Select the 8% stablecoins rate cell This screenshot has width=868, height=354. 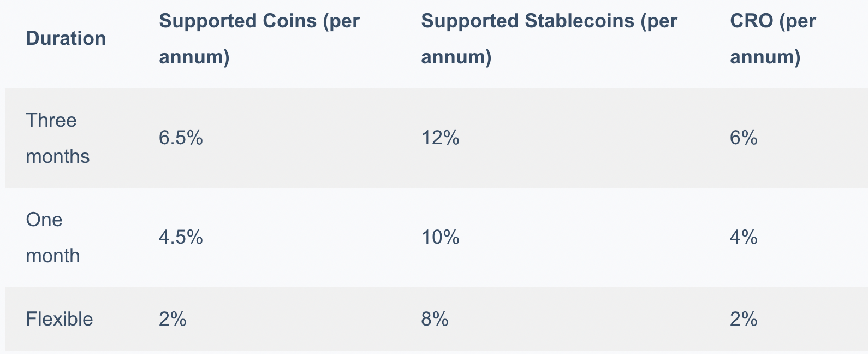435,319
